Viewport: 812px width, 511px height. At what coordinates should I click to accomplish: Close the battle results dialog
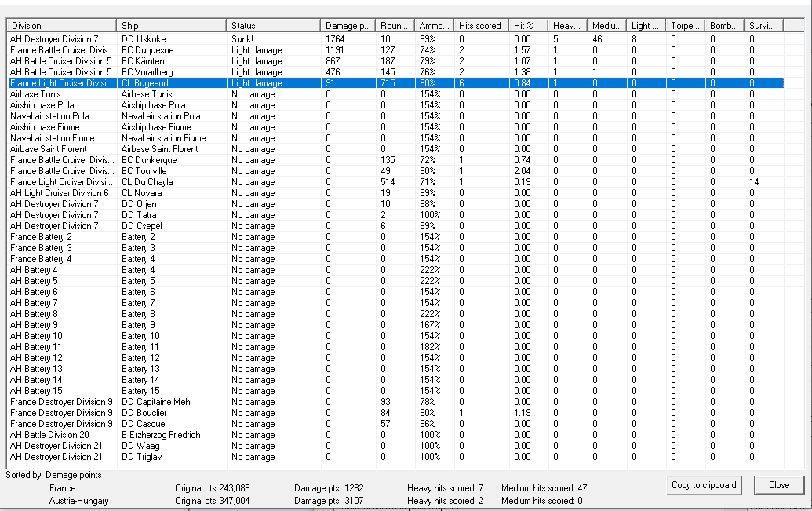point(778,485)
